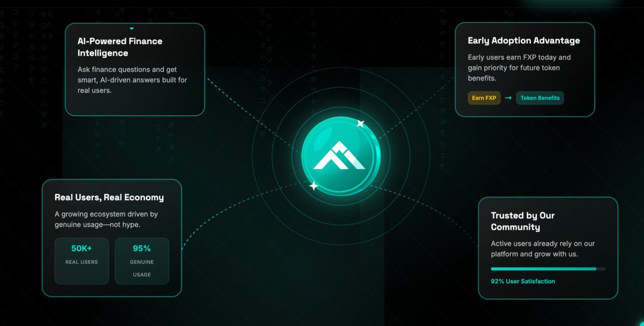Click the sparkle star at coin's lower left

click(x=314, y=186)
